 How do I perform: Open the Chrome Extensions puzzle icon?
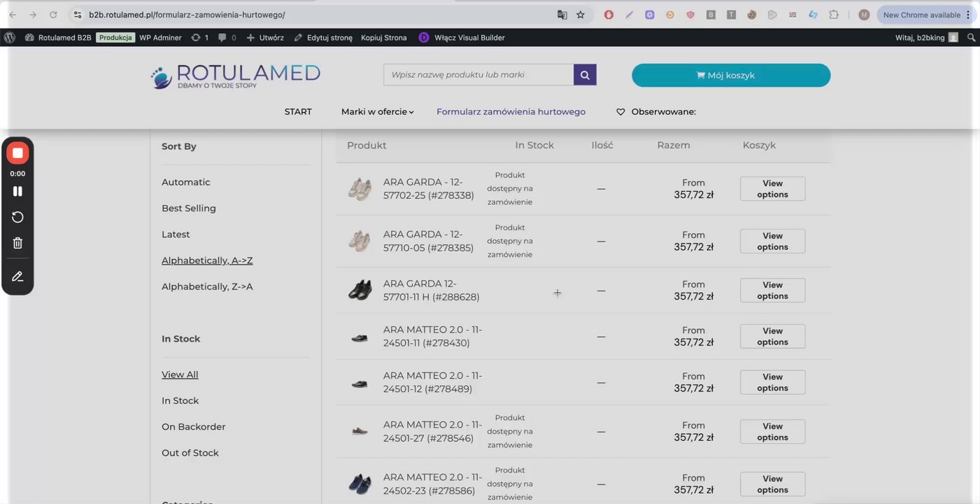pyautogui.click(x=834, y=15)
